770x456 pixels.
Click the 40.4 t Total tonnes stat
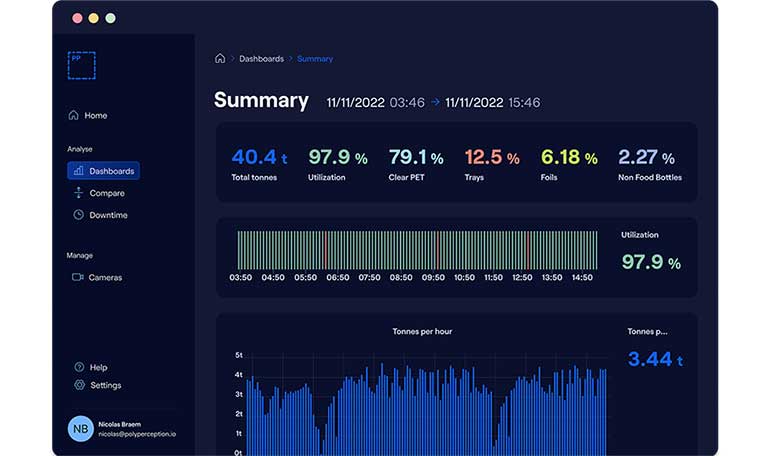[259, 164]
